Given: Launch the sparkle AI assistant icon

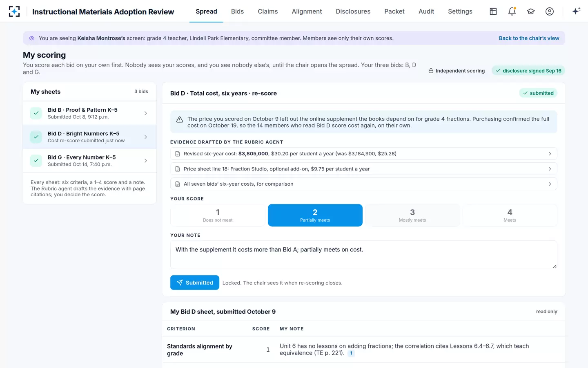Looking at the screenshot, I should pos(576,11).
